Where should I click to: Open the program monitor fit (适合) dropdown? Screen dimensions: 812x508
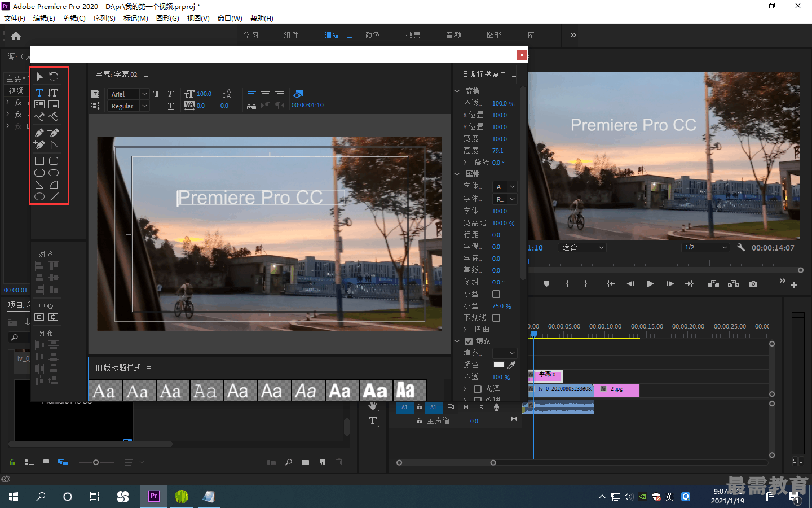point(582,248)
